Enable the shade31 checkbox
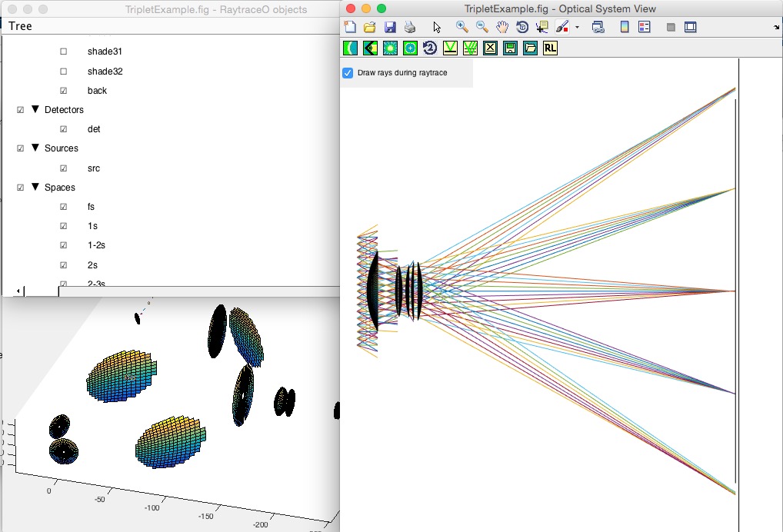This screenshot has width=783, height=532. coord(63,52)
